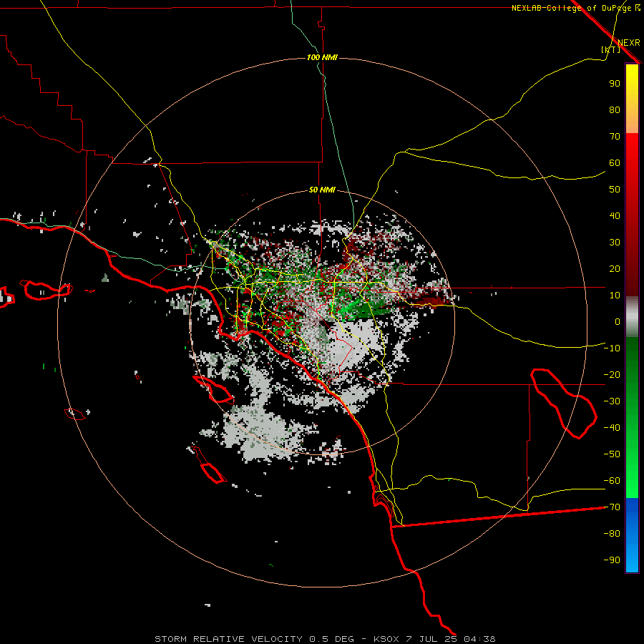This screenshot has width=644, height=644.
Task: Click the 04:38 timestamp in caption
Action: point(479,639)
